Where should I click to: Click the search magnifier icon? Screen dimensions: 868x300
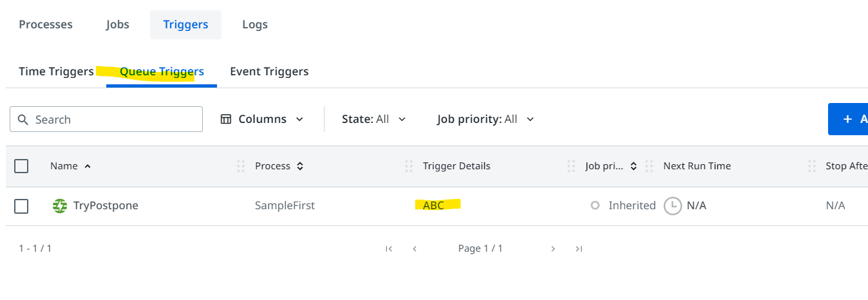pyautogui.click(x=23, y=120)
